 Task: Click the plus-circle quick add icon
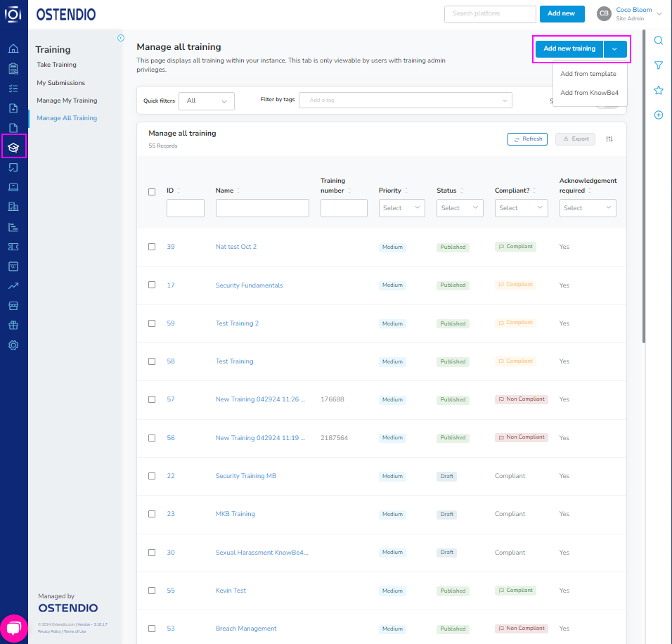tap(658, 115)
